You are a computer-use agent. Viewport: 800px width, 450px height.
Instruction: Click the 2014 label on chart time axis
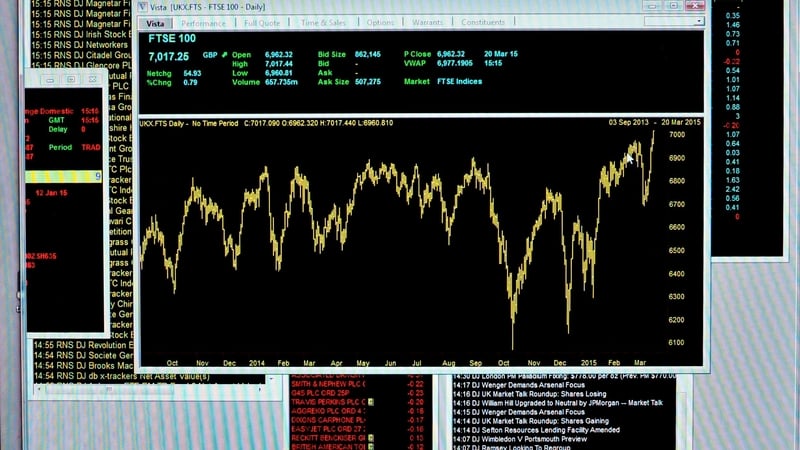(x=257, y=363)
